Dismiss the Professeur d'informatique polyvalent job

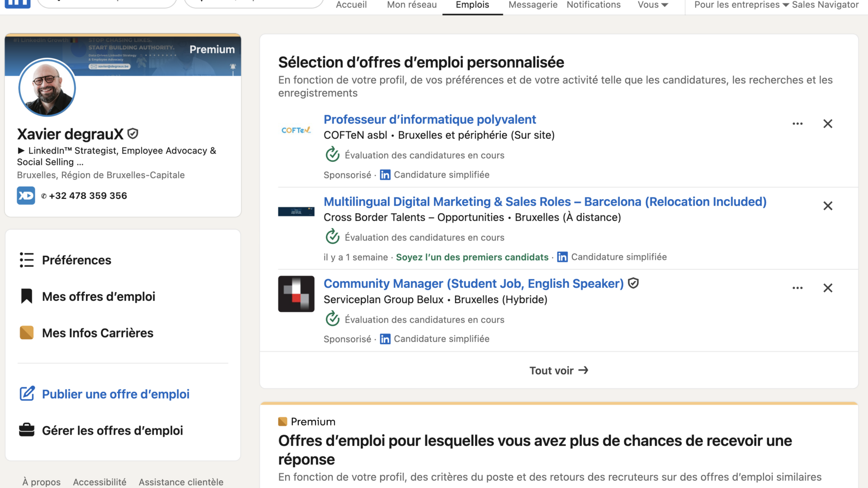[828, 124]
